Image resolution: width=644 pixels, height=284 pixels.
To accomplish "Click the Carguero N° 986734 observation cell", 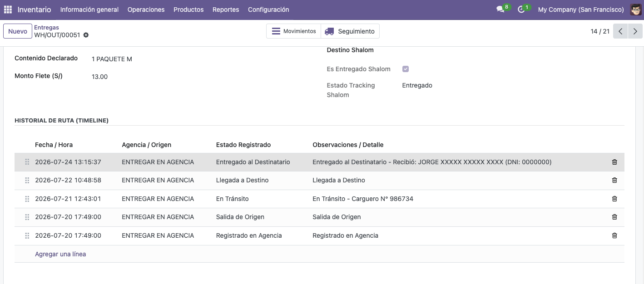I will tap(363, 199).
